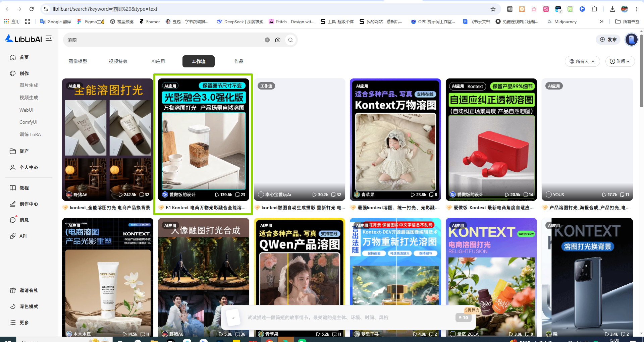The width and height of the screenshot is (644, 342).
Task: Open the 时间 sort dropdown
Action: 620,61
